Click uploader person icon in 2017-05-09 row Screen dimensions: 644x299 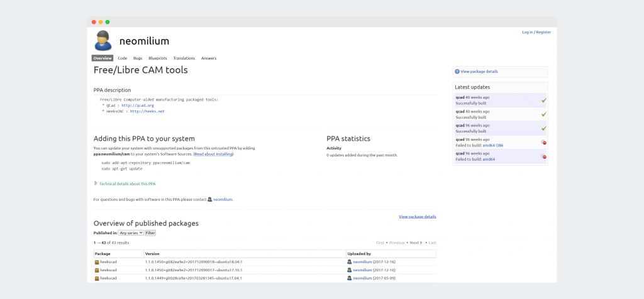349,278
